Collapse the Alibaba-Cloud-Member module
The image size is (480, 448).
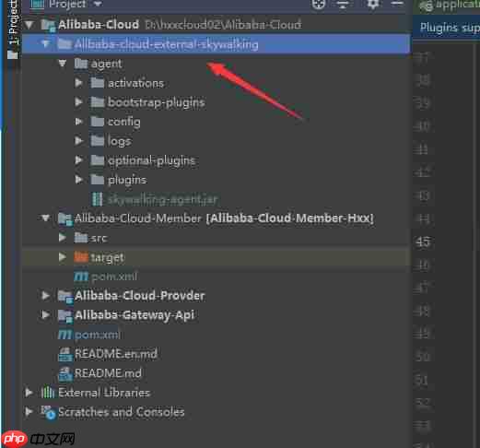tap(45, 218)
